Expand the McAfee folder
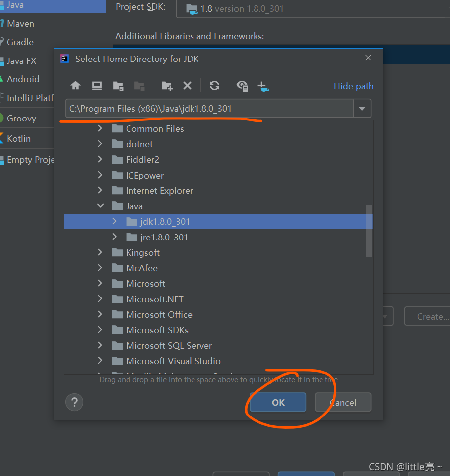Viewport: 450px width, 476px height. click(100, 268)
